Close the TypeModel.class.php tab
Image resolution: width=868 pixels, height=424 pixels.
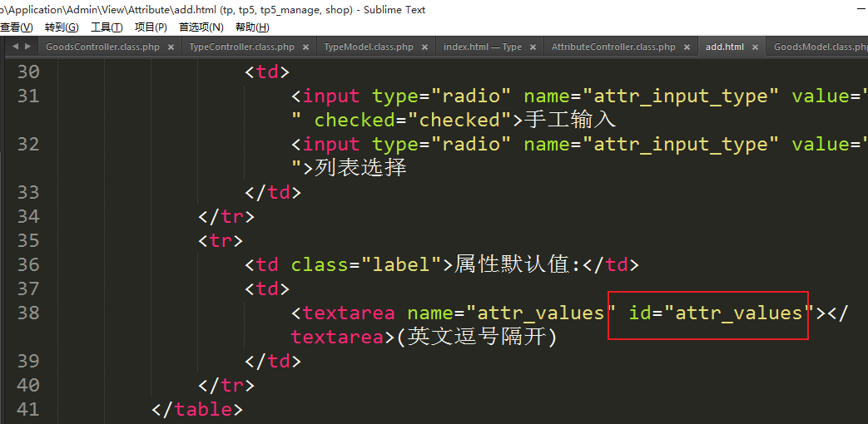pos(424,47)
